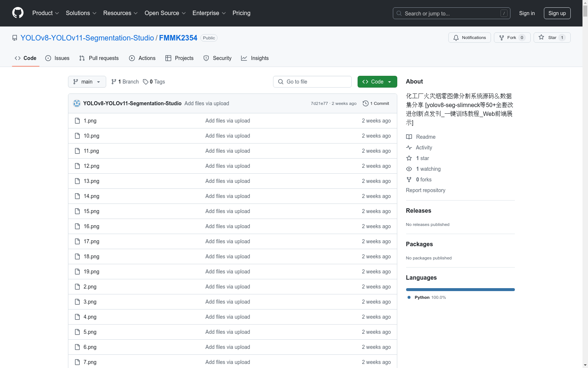Open the 12.png file
This screenshot has height=368, width=588.
[92, 166]
